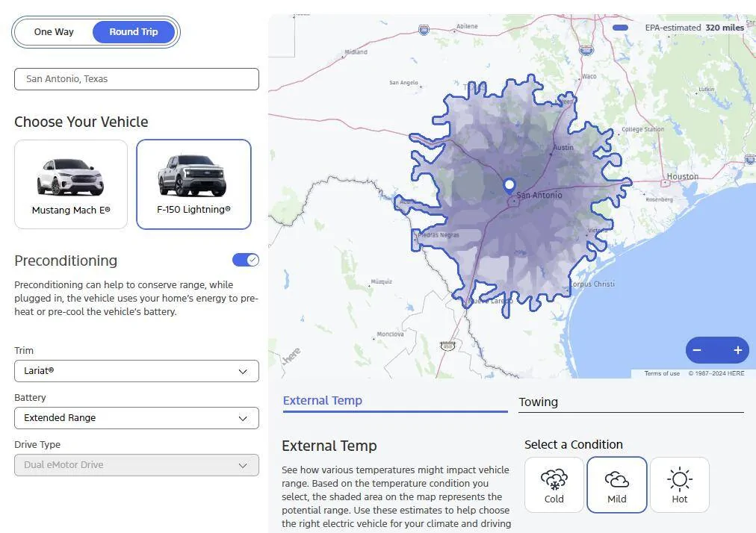Zoom in the map with plus button
The image size is (756, 533).
point(737,350)
